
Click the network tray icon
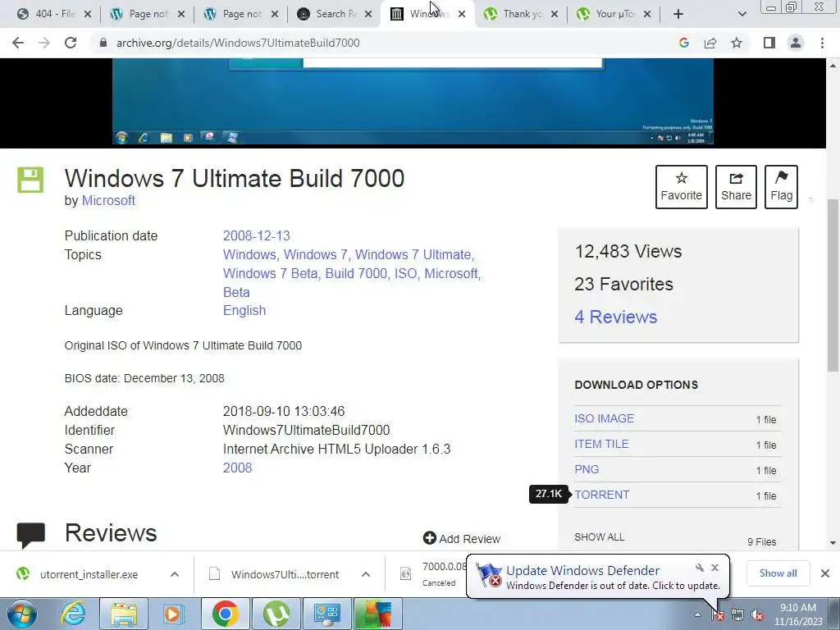point(737,615)
